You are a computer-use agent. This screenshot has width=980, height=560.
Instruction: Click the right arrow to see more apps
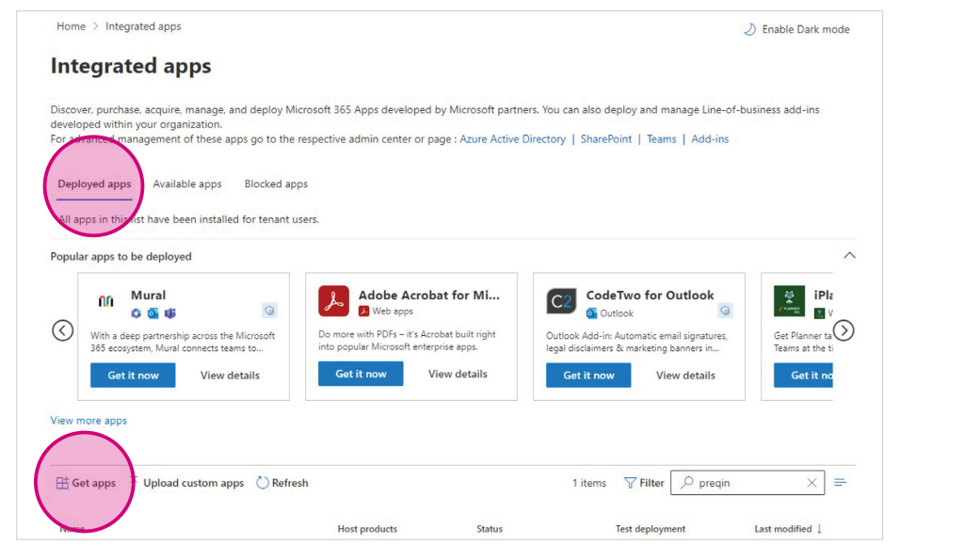tap(843, 330)
